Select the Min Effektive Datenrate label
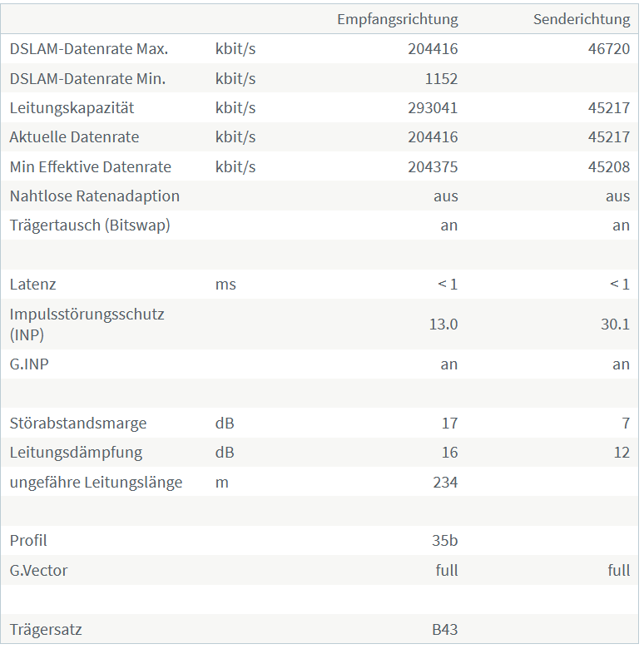Viewport: 644px width, 649px height. (x=90, y=166)
